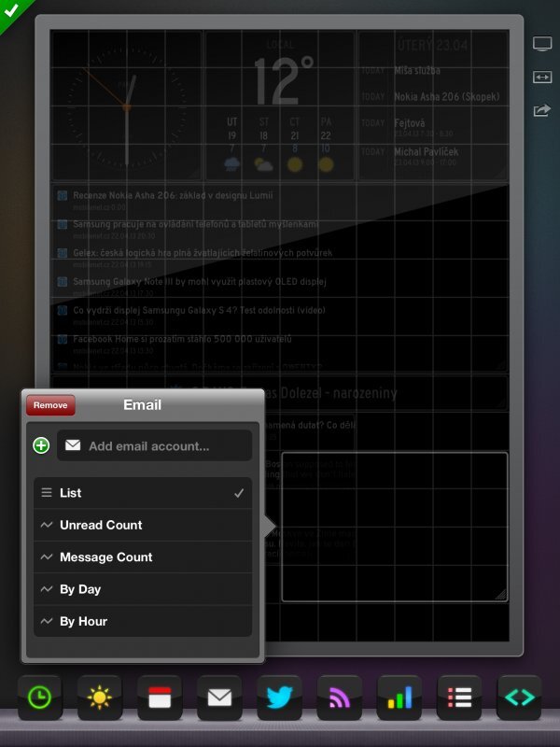This screenshot has height=747, width=560.
Task: Select the By Hour graph option
Action: pyautogui.click(x=143, y=621)
